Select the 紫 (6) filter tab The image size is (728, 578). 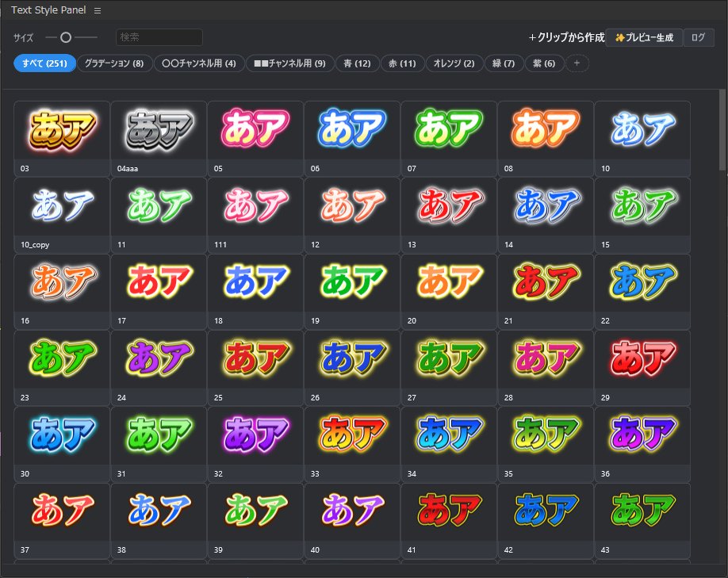(544, 63)
